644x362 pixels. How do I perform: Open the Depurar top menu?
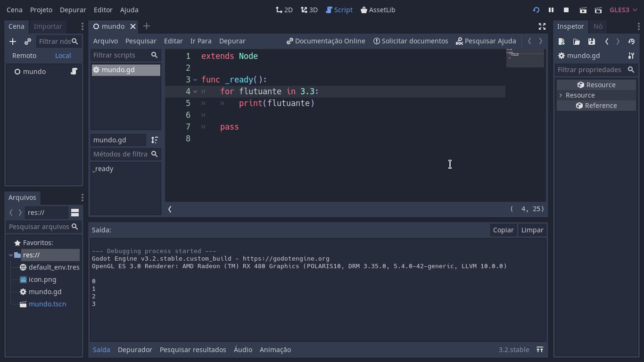click(x=73, y=10)
